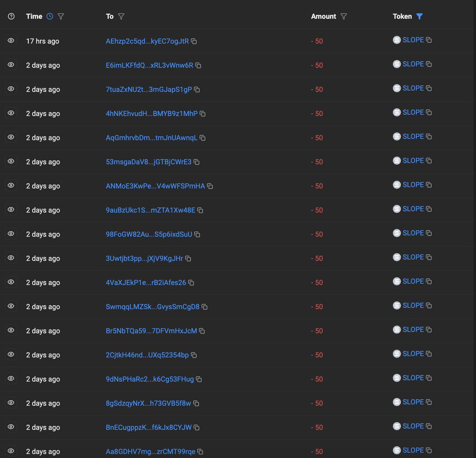Copy address 8gSdzqyNrX...h73GVB5f8w
Image resolution: width=476 pixels, height=458 pixels.
click(x=196, y=404)
